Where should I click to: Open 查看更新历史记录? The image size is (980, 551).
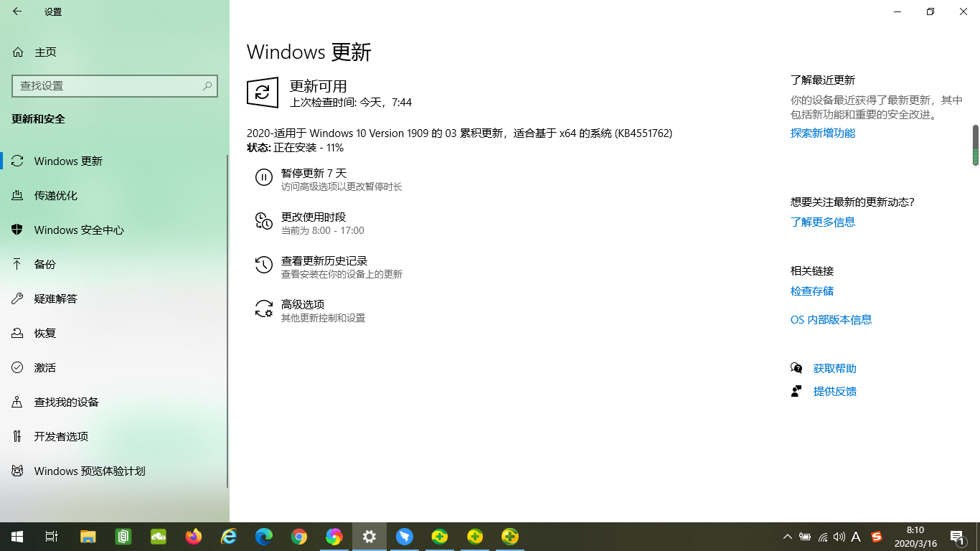tap(329, 267)
